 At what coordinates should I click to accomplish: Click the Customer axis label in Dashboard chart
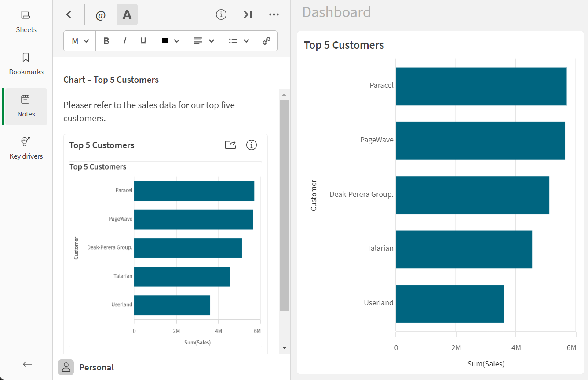[314, 195]
